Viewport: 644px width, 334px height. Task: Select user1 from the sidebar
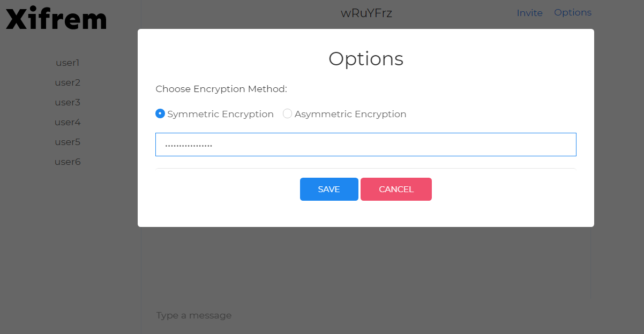point(68,63)
